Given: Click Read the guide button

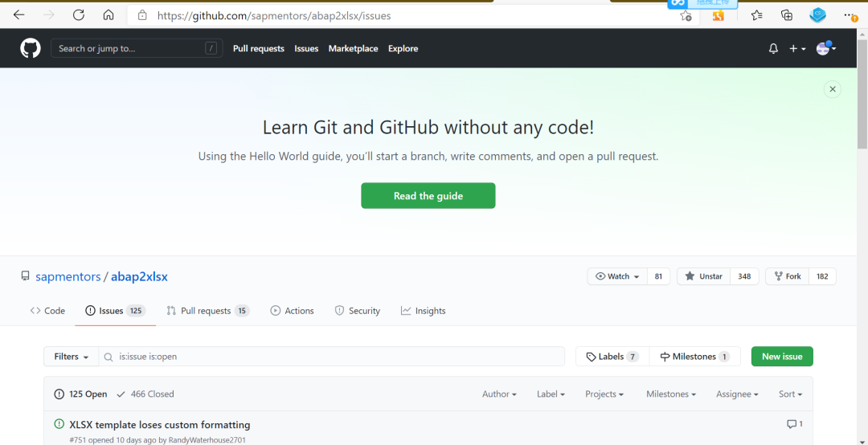Looking at the screenshot, I should pyautogui.click(x=428, y=196).
